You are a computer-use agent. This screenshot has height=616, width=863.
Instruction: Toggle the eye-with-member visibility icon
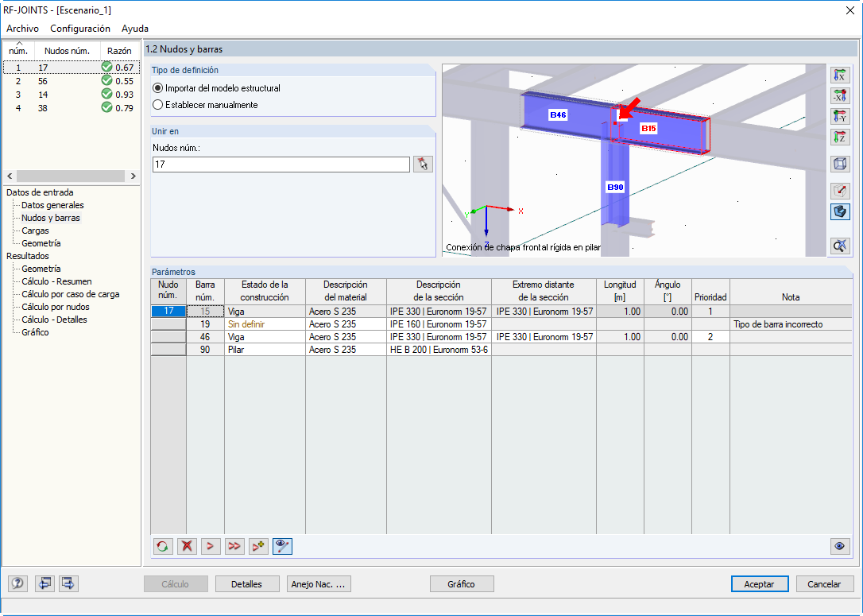[x=282, y=546]
